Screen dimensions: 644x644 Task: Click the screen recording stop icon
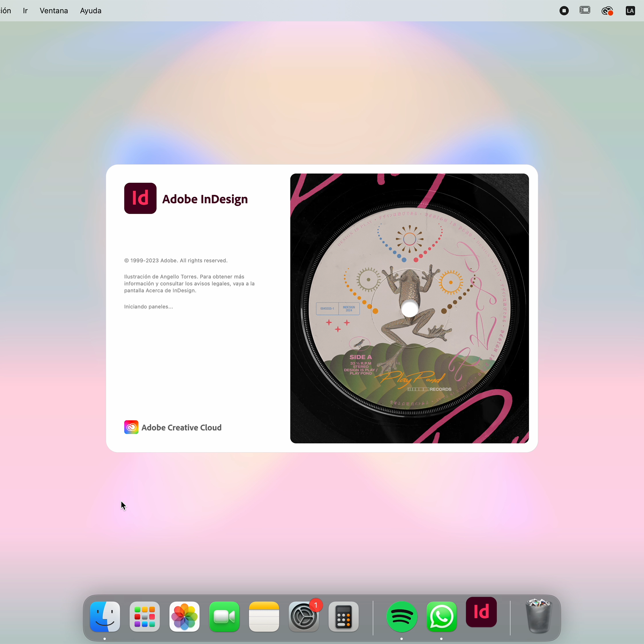click(x=564, y=11)
